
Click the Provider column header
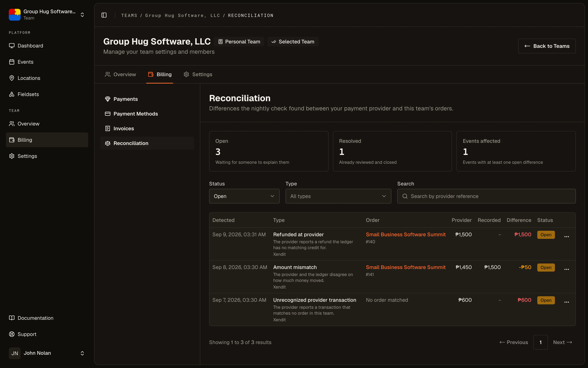click(461, 220)
